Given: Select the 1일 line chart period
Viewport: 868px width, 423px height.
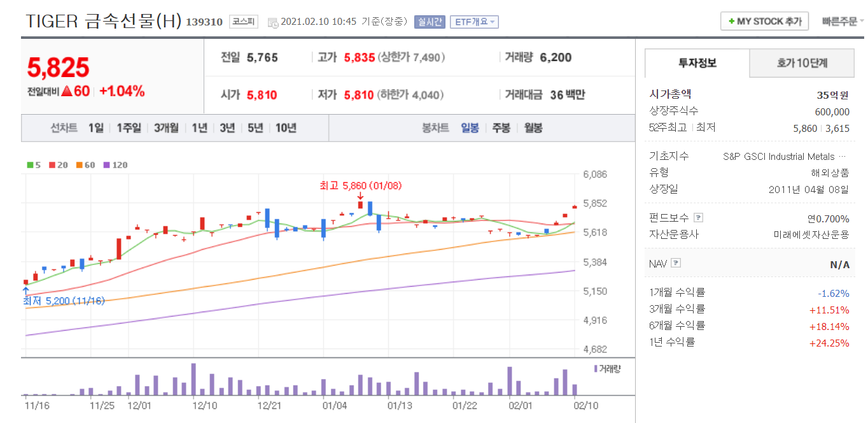Looking at the screenshot, I should pyautogui.click(x=95, y=128).
